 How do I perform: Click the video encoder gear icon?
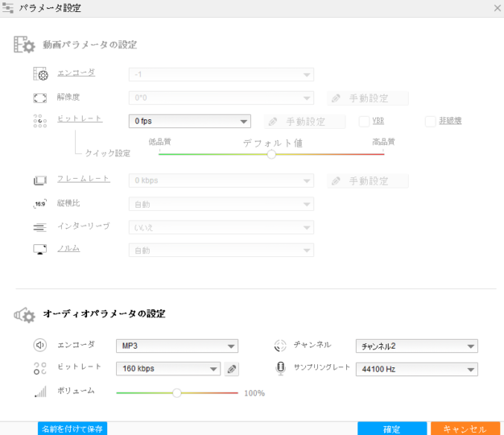(x=41, y=75)
